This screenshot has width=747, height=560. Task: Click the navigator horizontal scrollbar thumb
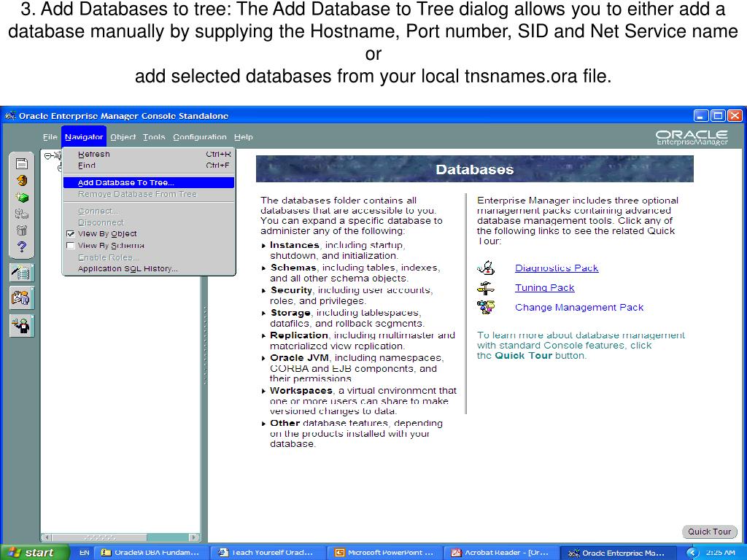pos(99,537)
